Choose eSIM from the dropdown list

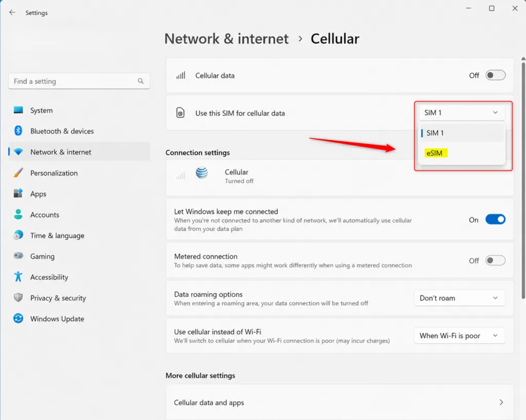click(x=462, y=153)
